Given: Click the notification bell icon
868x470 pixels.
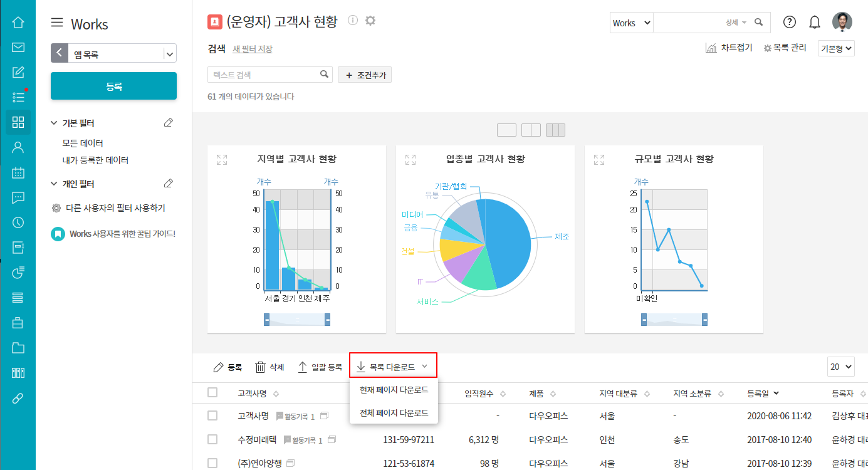Looking at the screenshot, I should click(x=814, y=23).
